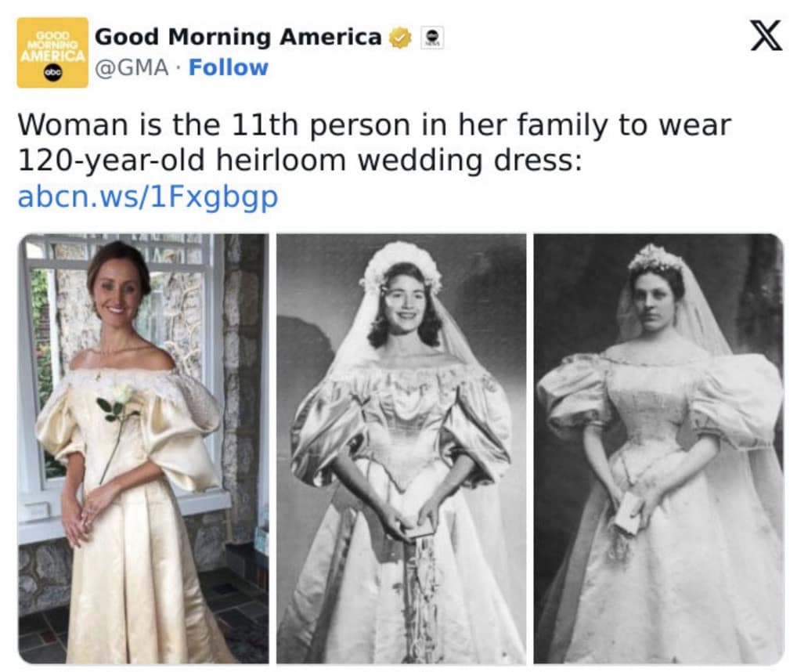
Task: Click the ABC logo inside the GMA avatar
Action: (x=54, y=73)
